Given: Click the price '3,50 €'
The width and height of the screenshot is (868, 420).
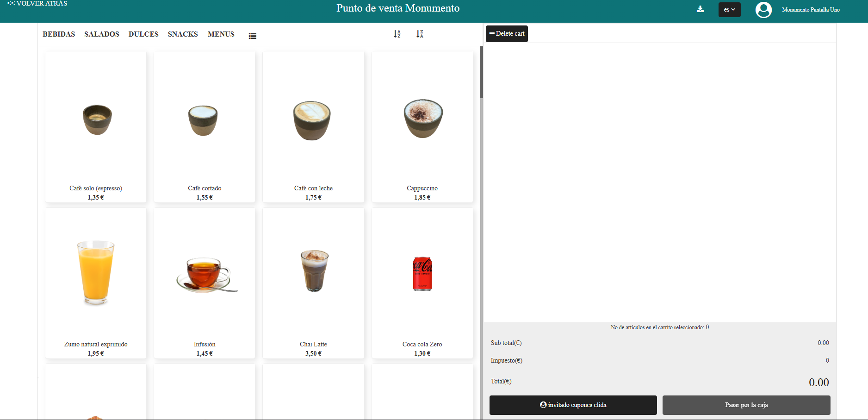Looking at the screenshot, I should tap(313, 353).
